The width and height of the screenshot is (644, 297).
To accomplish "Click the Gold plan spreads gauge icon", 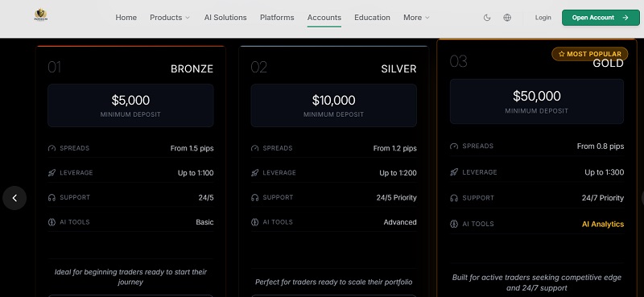I will tap(454, 146).
